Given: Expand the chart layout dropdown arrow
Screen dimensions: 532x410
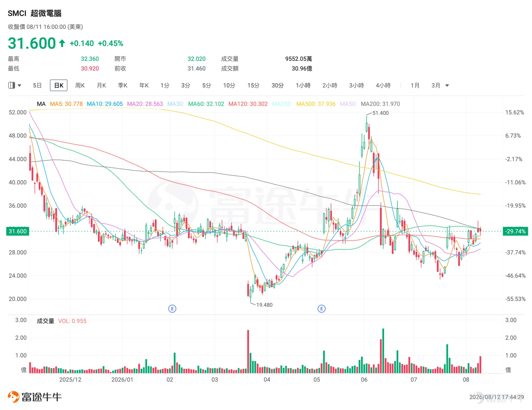Looking at the screenshot, I should [20, 86].
